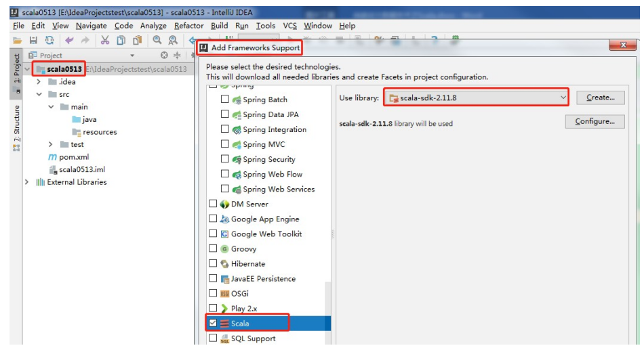Screen dimensions: 644x350
Task: Enable the Spring Web Services checkbox
Action: coord(224,188)
